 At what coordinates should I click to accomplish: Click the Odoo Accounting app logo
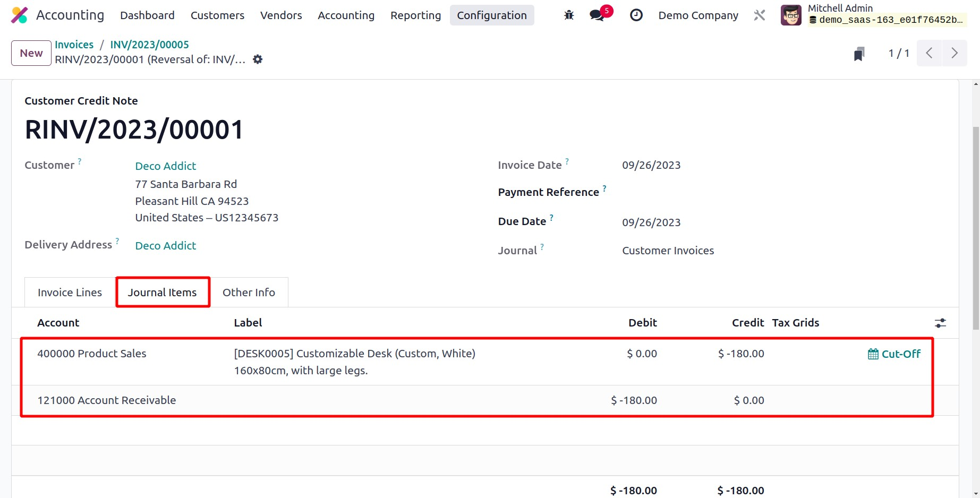tap(20, 15)
